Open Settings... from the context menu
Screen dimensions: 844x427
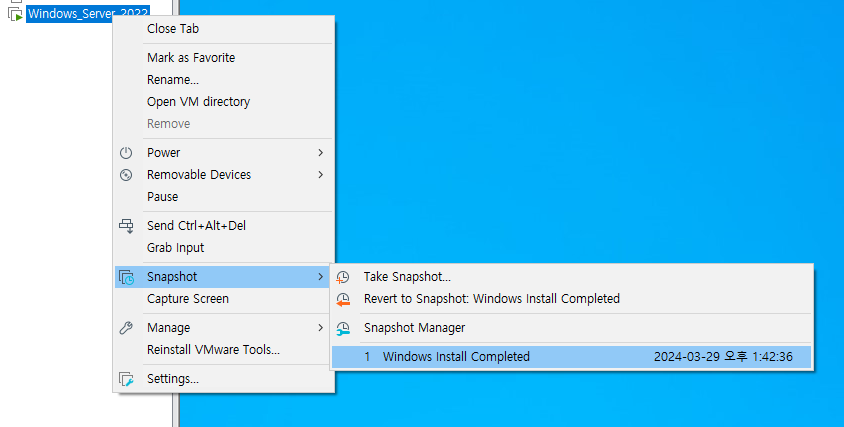tap(223, 379)
